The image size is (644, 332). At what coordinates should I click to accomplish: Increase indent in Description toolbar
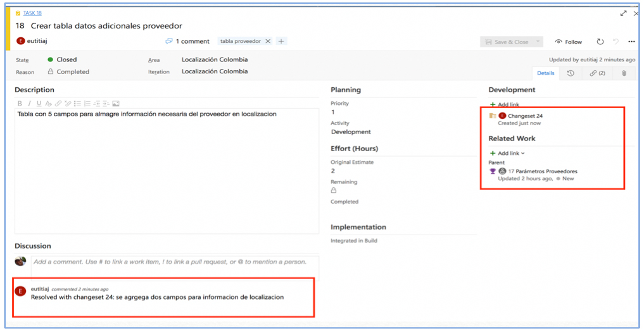tap(106, 104)
